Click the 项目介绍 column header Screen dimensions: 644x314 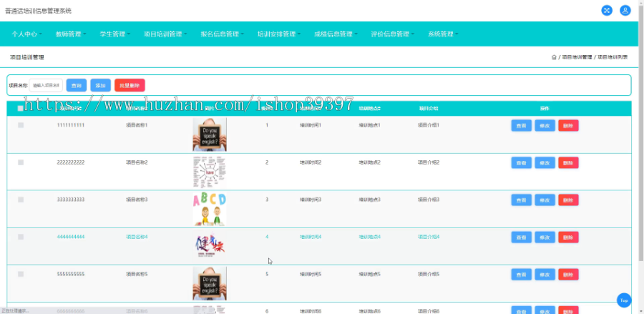point(429,109)
